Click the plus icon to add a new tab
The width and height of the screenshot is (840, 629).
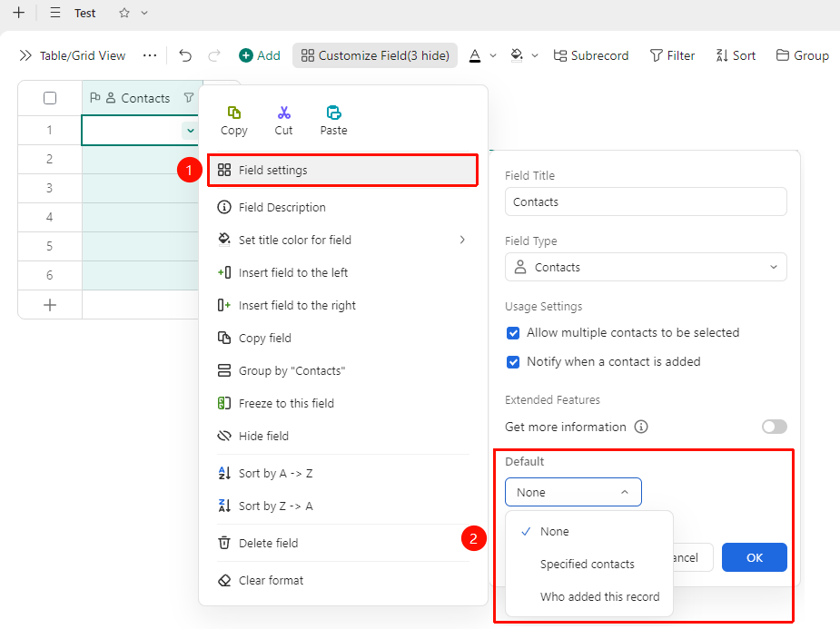pos(19,13)
